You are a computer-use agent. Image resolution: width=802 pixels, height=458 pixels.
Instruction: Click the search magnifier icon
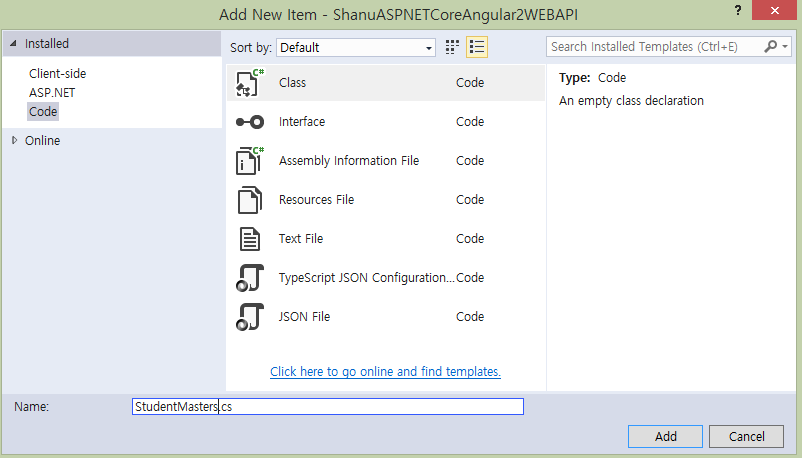[x=771, y=47]
